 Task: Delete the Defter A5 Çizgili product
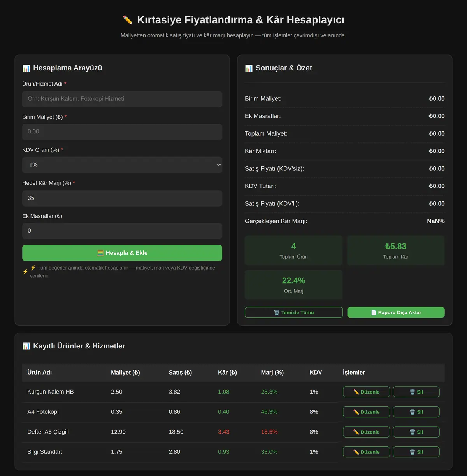pos(416,432)
